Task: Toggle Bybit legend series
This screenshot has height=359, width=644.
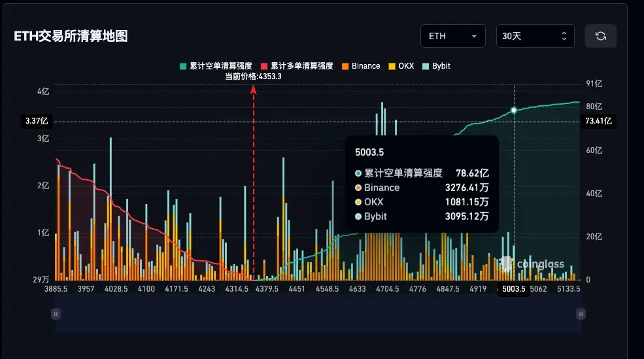Action: (436, 66)
